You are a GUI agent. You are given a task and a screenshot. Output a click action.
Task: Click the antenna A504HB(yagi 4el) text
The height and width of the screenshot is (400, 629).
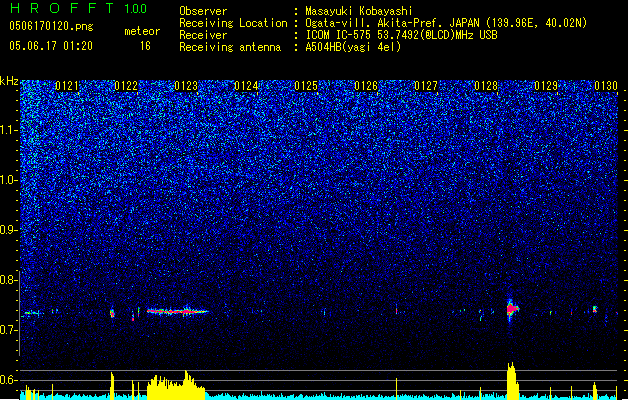pyautogui.click(x=353, y=47)
